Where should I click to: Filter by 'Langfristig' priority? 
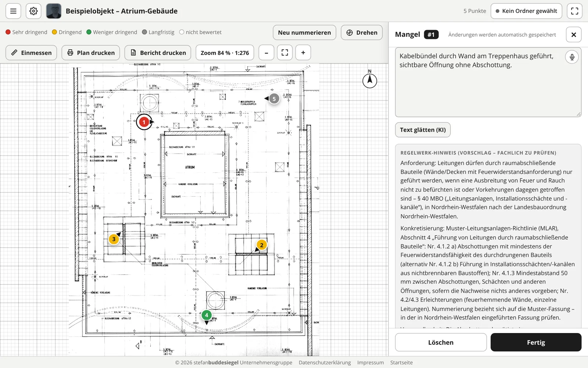coord(158,32)
